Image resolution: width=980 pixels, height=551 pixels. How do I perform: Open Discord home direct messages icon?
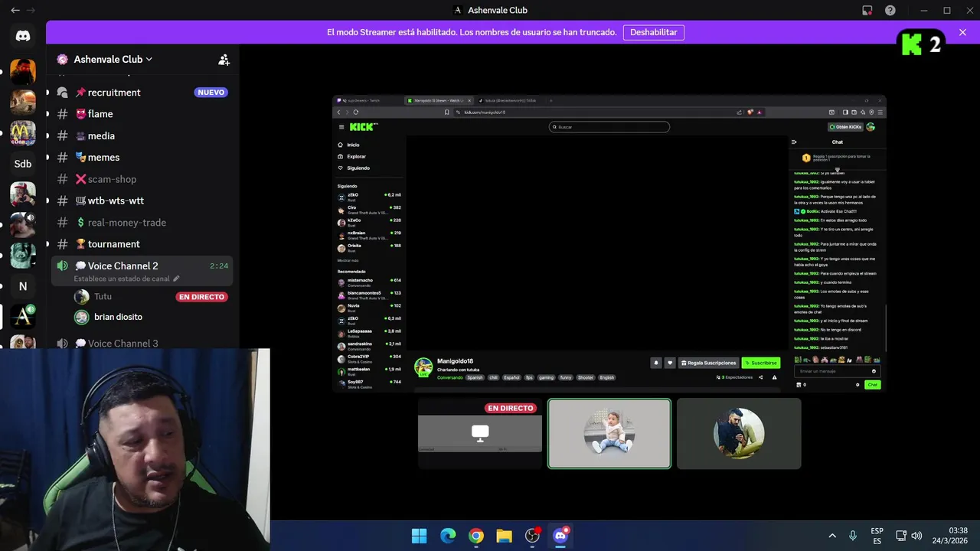(23, 36)
